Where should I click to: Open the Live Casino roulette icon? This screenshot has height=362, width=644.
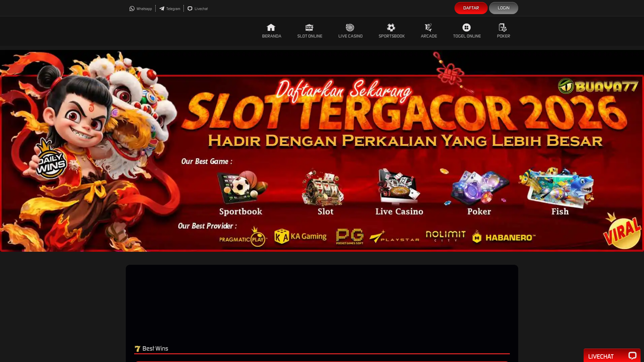click(x=350, y=27)
